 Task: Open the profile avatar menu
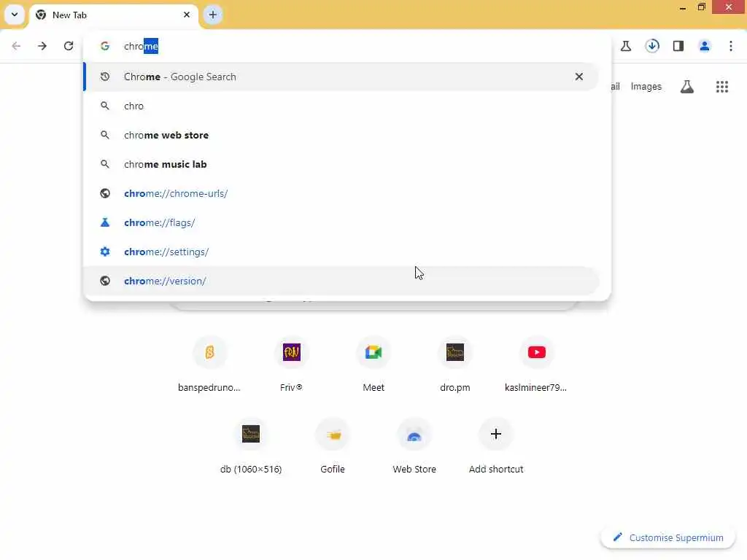(x=705, y=46)
